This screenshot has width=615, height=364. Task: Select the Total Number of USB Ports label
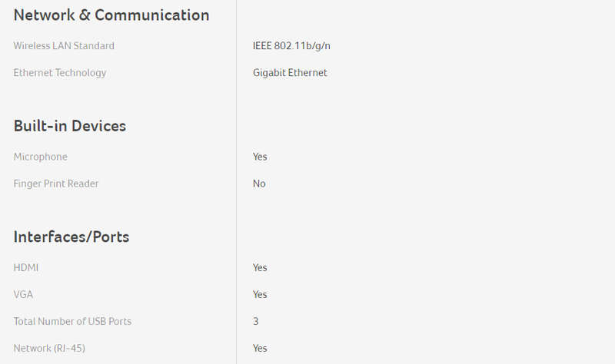pos(72,322)
